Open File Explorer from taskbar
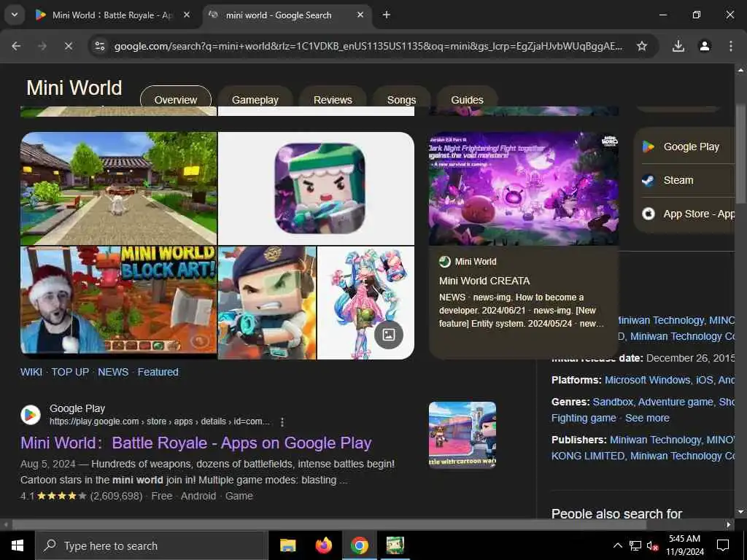Viewport: 747px width, 560px height. pos(287,545)
